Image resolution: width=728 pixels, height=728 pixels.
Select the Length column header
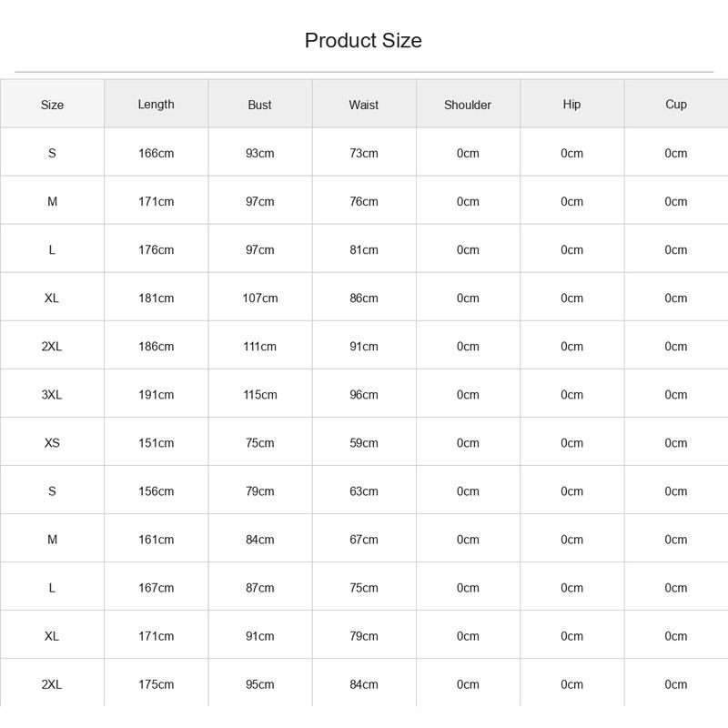pyautogui.click(x=156, y=105)
